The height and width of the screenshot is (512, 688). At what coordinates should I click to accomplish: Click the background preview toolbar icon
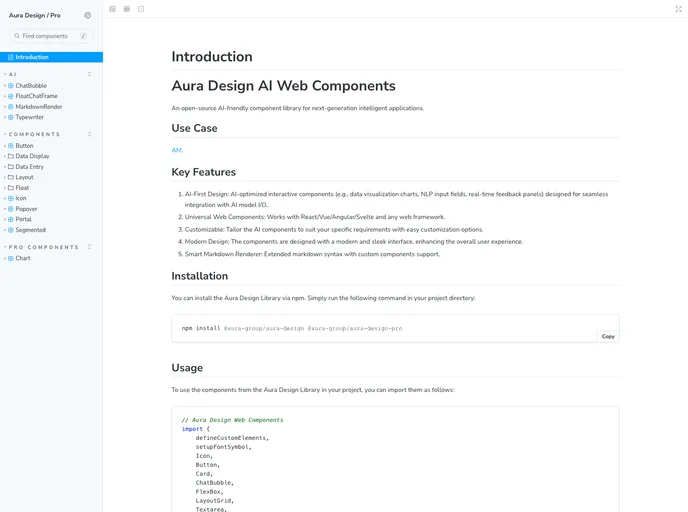112,9
